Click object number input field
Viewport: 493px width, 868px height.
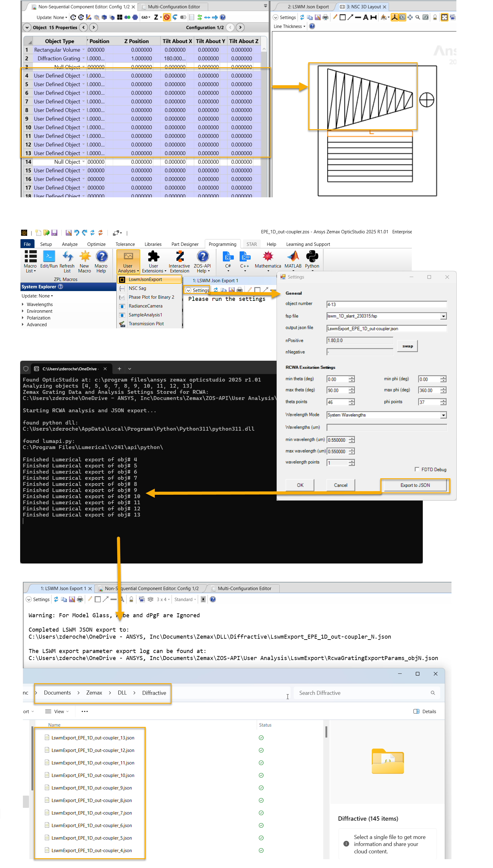387,304
